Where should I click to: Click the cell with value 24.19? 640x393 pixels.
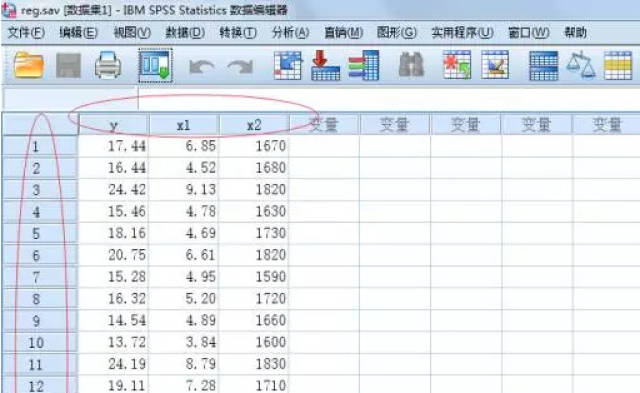(113, 364)
